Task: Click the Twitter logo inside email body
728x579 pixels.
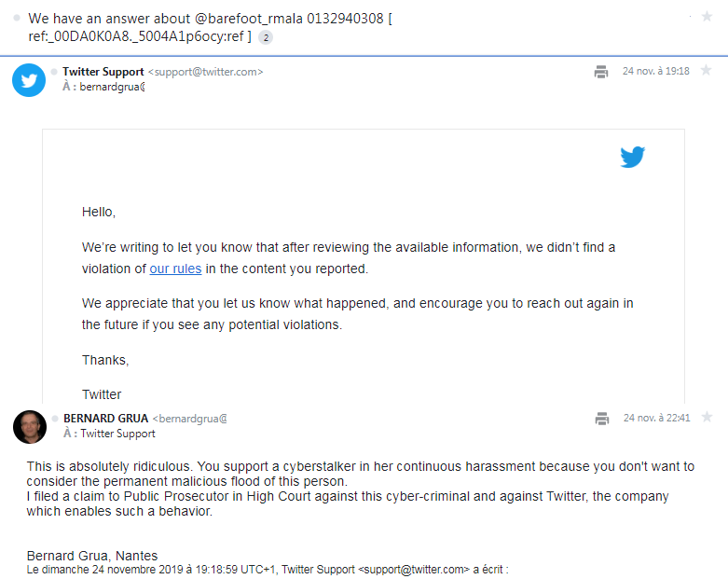Action: 633,158
